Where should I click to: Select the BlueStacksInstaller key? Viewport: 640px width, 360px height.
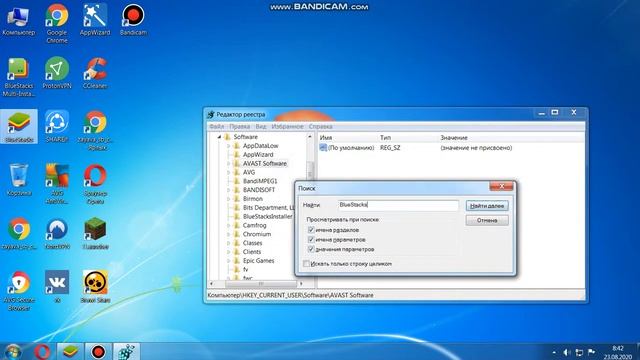(267, 216)
